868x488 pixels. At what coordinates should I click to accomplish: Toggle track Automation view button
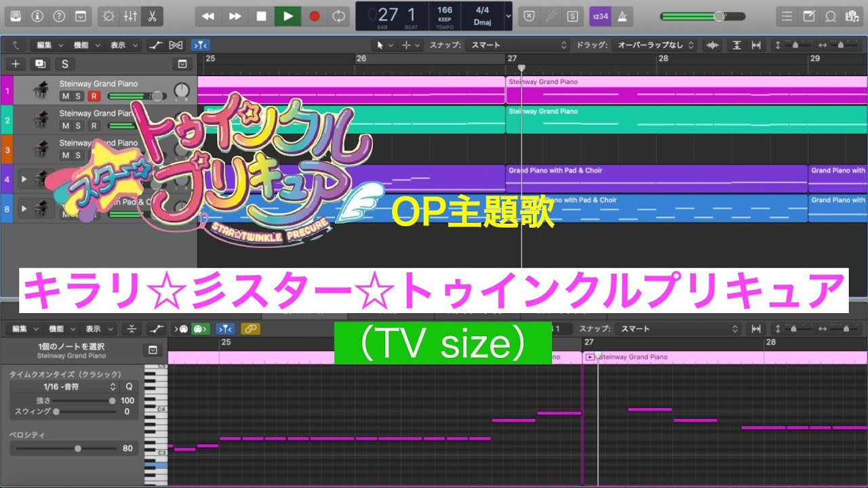pyautogui.click(x=155, y=45)
